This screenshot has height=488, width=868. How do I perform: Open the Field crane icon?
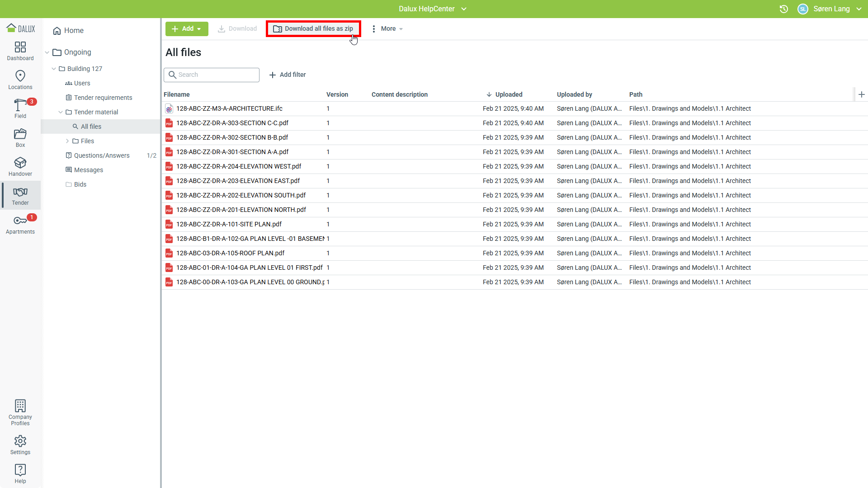[20, 105]
